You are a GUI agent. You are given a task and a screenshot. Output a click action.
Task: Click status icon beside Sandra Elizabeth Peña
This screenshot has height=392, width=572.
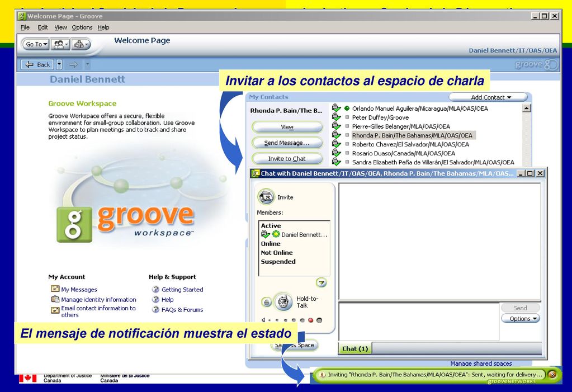336,162
